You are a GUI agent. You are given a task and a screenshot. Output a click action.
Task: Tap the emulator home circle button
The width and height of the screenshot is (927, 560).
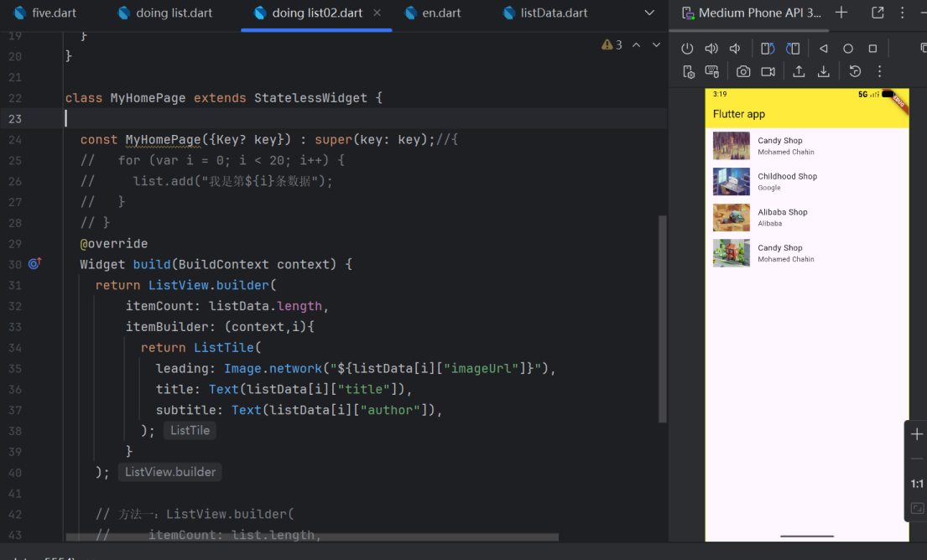848,49
